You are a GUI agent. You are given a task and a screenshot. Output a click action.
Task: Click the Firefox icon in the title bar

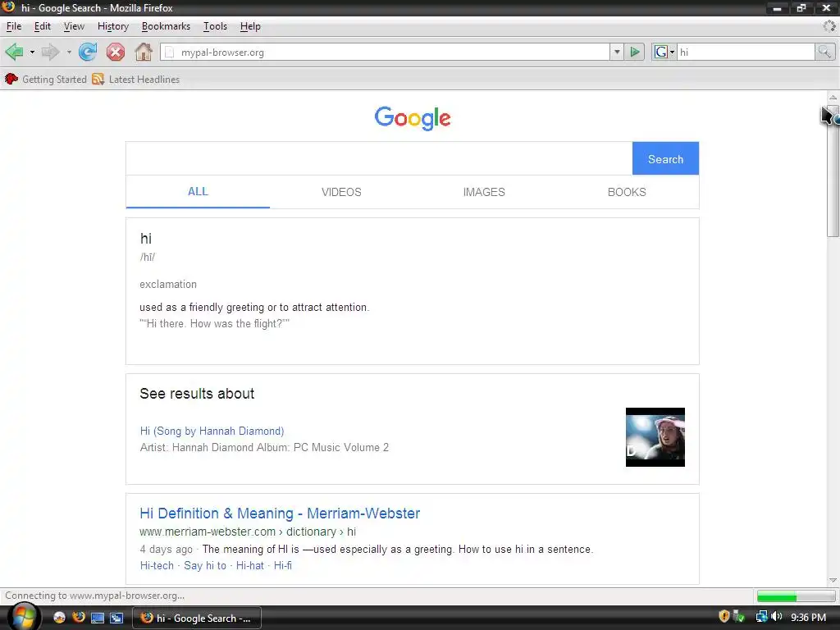coord(8,7)
